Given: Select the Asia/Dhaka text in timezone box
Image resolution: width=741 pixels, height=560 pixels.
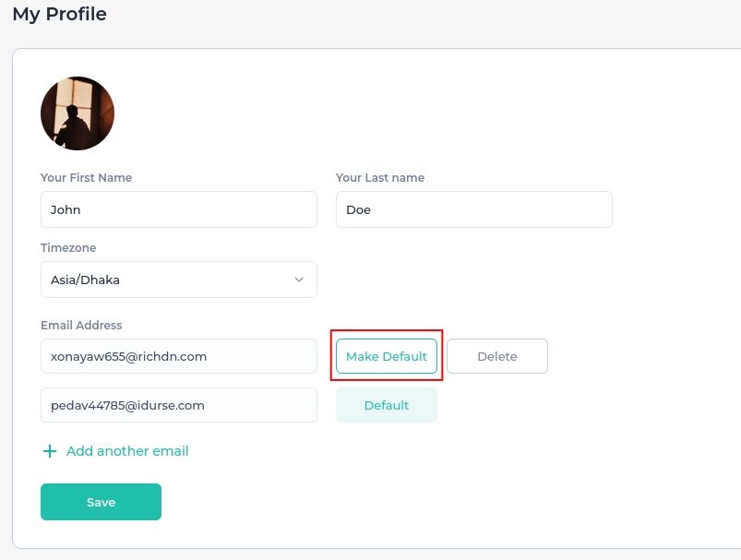Looking at the screenshot, I should click(85, 280).
